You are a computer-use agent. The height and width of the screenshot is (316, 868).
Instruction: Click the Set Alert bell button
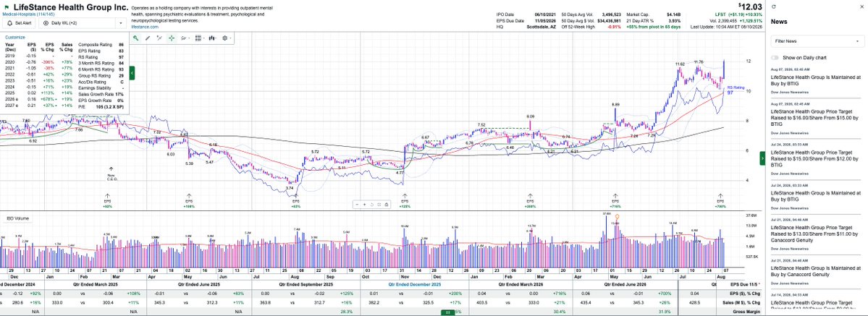18,23
